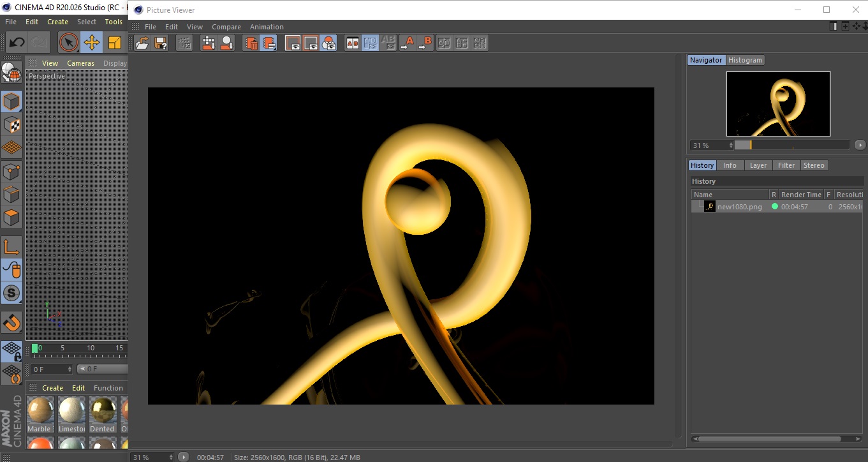This screenshot has width=868, height=462.
Task: Open the bottom status bar arrow button
Action: [184, 457]
